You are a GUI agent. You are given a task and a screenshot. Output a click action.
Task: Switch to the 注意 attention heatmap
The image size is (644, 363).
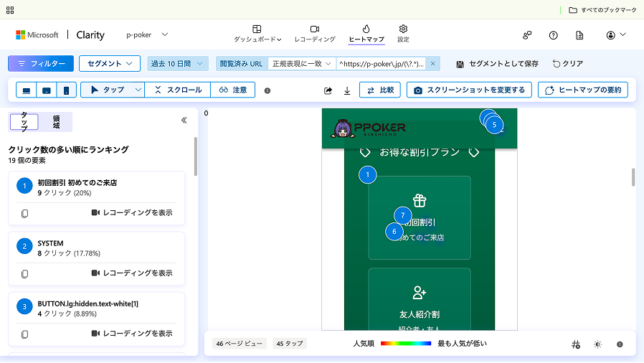[233, 90]
